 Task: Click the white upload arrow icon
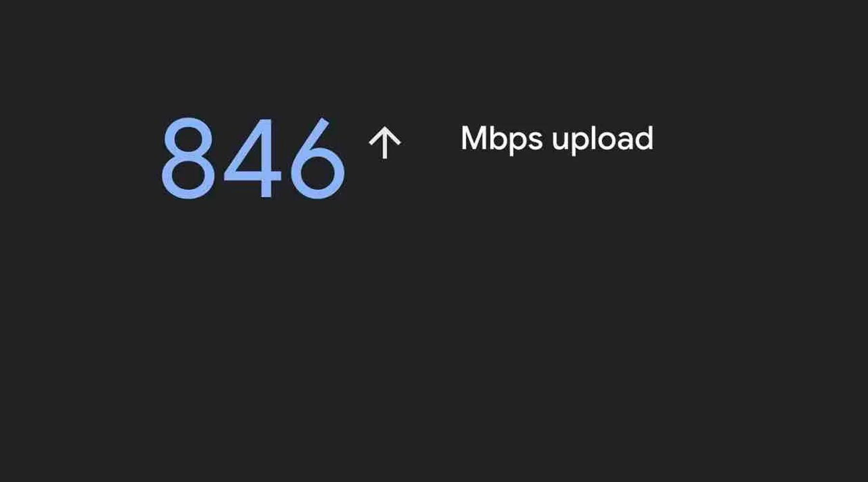click(x=385, y=143)
